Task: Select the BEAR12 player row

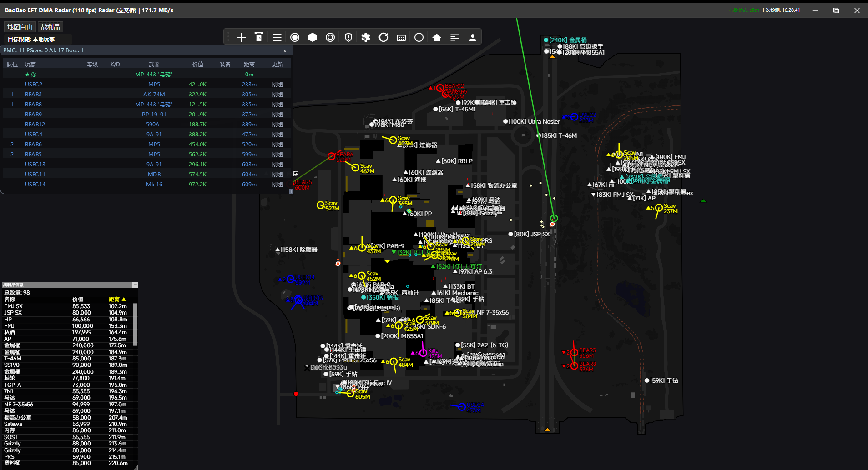Action: (x=146, y=125)
